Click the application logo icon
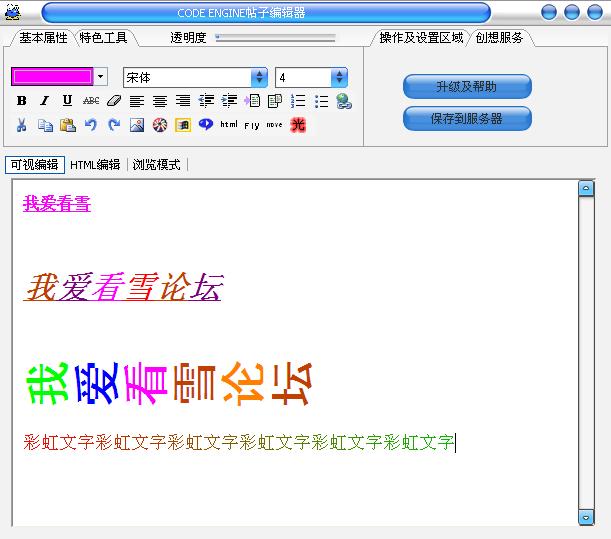 [x=13, y=12]
